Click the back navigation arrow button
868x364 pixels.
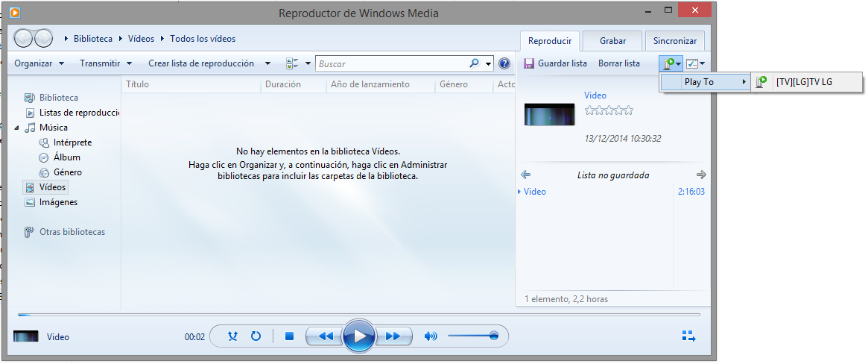(x=24, y=38)
